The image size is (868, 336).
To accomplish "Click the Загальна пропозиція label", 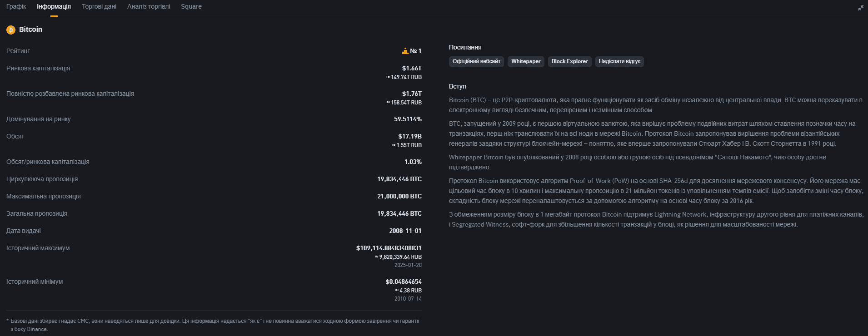I will point(37,213).
